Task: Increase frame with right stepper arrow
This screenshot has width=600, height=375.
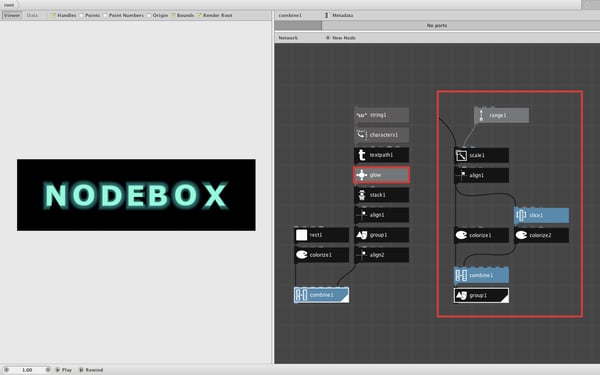Action: (x=48, y=370)
